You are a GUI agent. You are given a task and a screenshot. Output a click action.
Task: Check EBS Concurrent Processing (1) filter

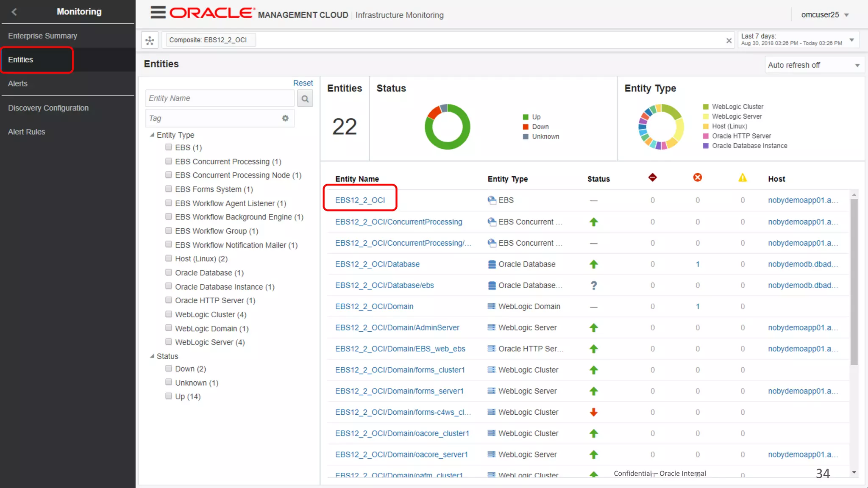pos(169,161)
